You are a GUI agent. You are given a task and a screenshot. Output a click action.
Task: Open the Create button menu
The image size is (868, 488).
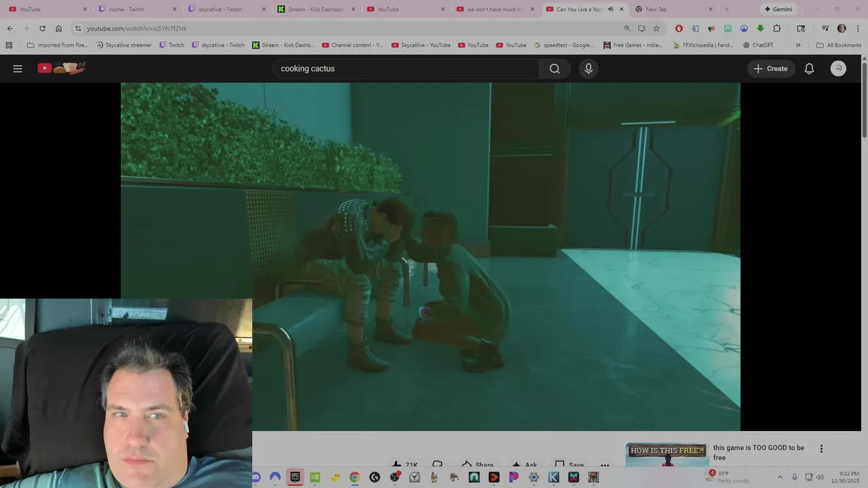point(771,68)
